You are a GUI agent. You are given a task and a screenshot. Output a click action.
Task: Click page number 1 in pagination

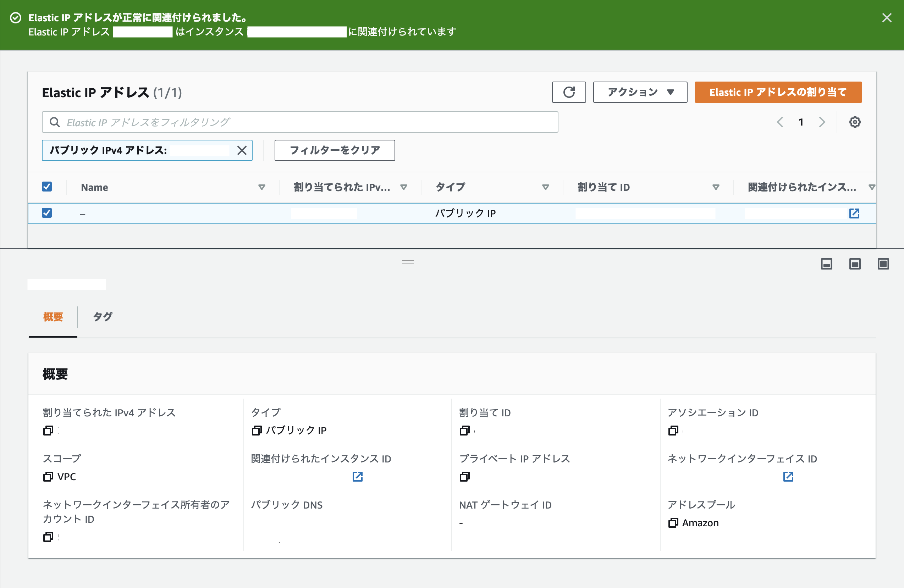pyautogui.click(x=801, y=122)
